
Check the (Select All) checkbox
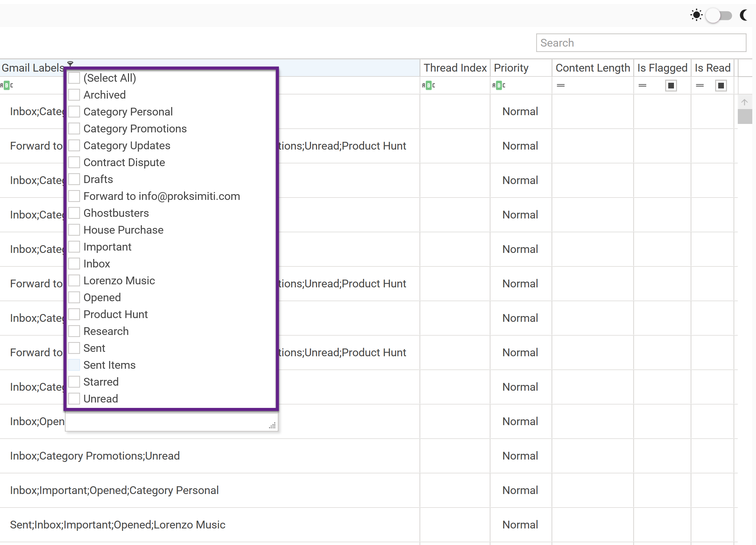(74, 78)
